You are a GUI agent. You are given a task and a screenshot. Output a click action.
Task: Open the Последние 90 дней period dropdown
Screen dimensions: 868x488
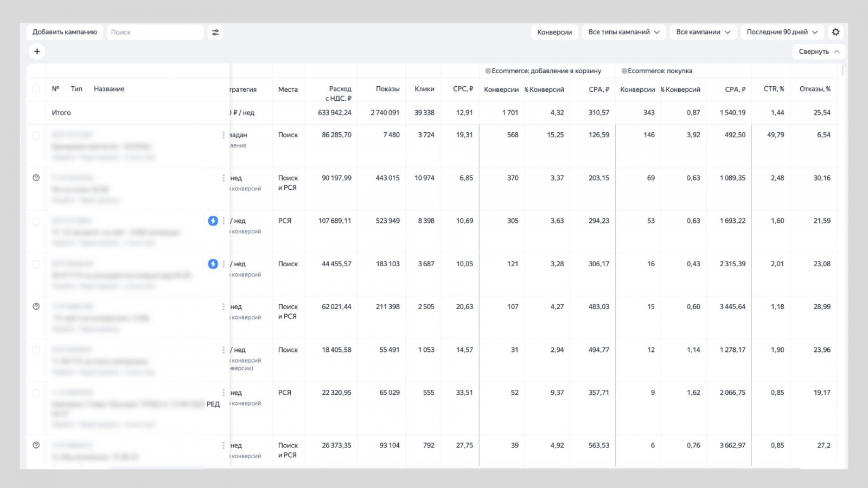(x=782, y=32)
